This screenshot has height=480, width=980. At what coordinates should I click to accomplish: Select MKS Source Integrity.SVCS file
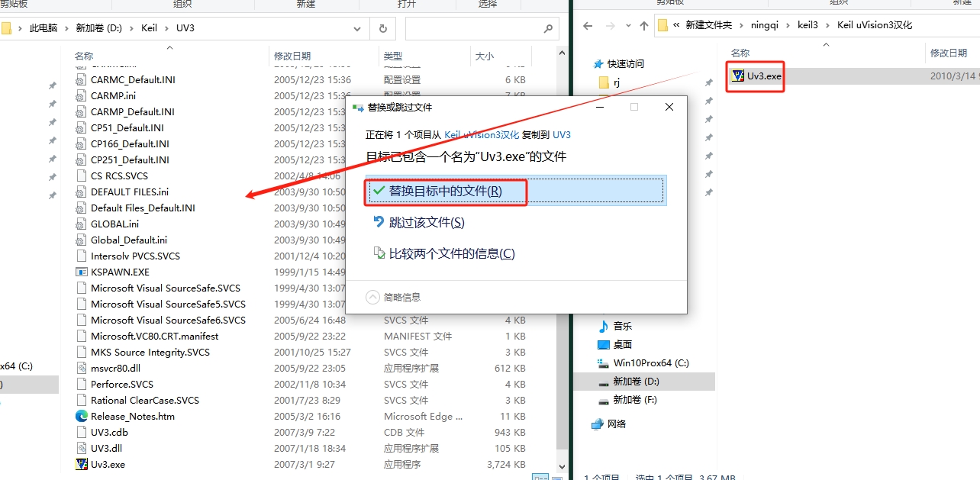tap(150, 352)
